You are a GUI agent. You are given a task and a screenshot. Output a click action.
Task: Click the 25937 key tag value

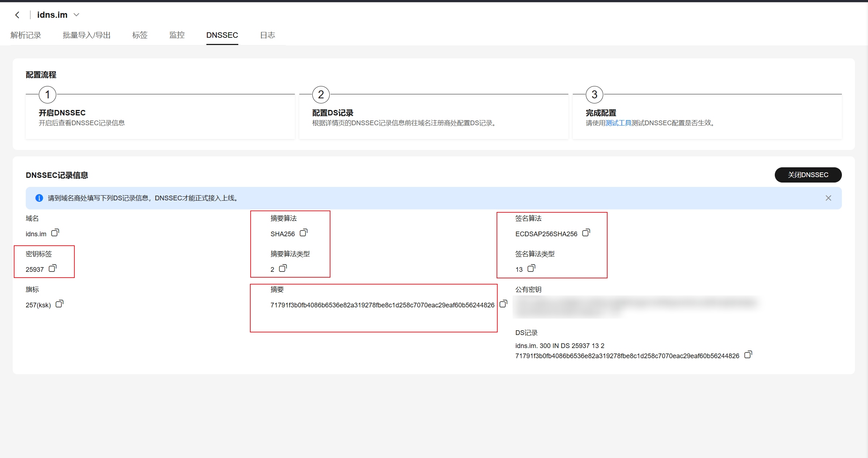coord(35,270)
